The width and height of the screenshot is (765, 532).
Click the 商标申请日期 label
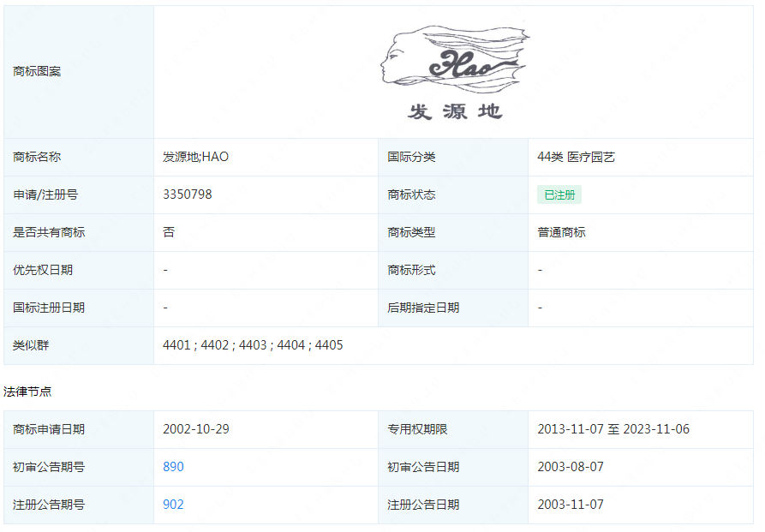(x=49, y=429)
